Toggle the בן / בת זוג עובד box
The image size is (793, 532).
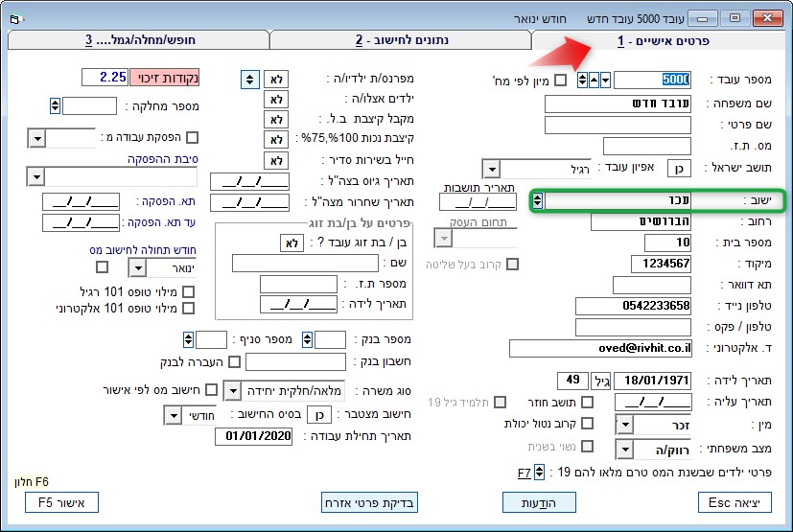(292, 243)
